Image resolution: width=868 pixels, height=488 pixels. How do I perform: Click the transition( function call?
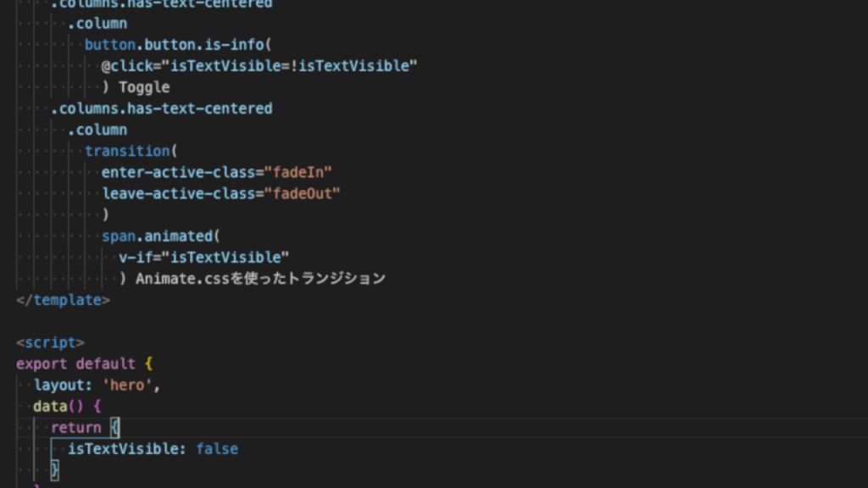click(x=125, y=150)
